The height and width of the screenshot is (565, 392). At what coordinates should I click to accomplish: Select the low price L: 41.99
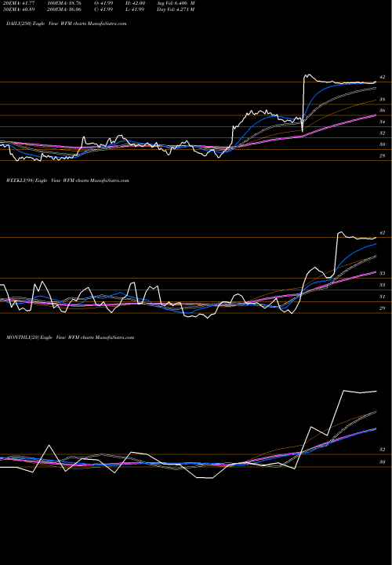(x=136, y=9)
